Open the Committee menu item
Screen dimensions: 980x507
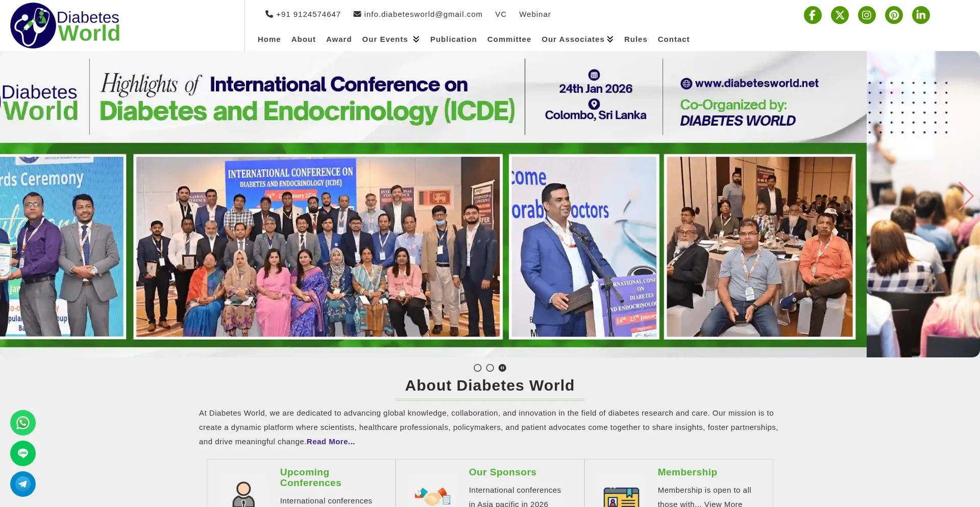coord(509,39)
